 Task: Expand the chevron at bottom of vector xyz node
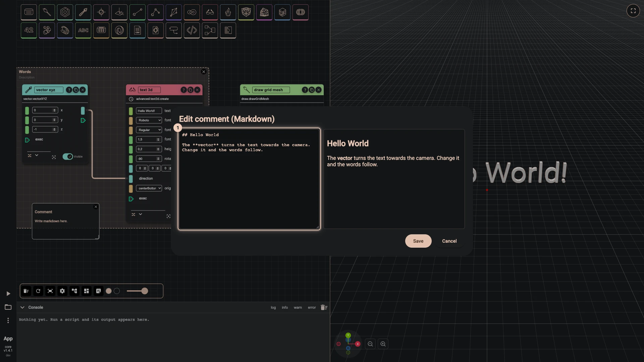(37, 155)
